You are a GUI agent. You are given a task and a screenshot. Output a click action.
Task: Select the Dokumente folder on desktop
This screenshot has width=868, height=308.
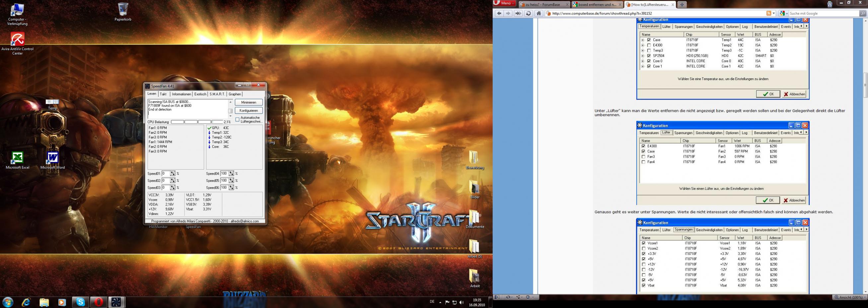[x=475, y=219]
